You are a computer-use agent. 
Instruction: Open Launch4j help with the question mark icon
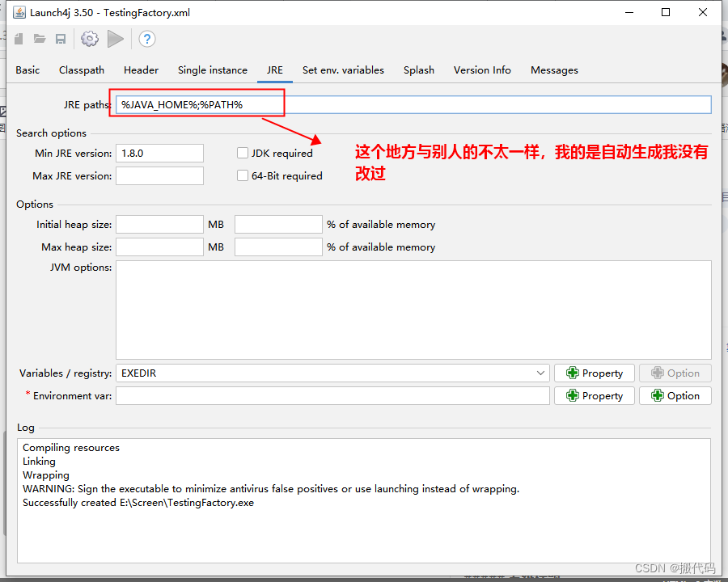(x=146, y=38)
